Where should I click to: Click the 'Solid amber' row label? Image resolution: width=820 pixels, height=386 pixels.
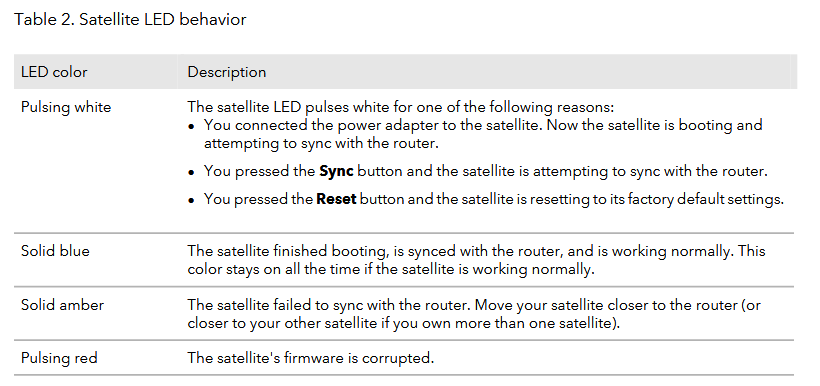62,305
